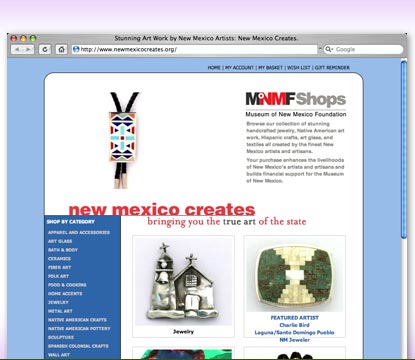
Task: Reload the page with the refresh icon
Action: tap(45, 49)
